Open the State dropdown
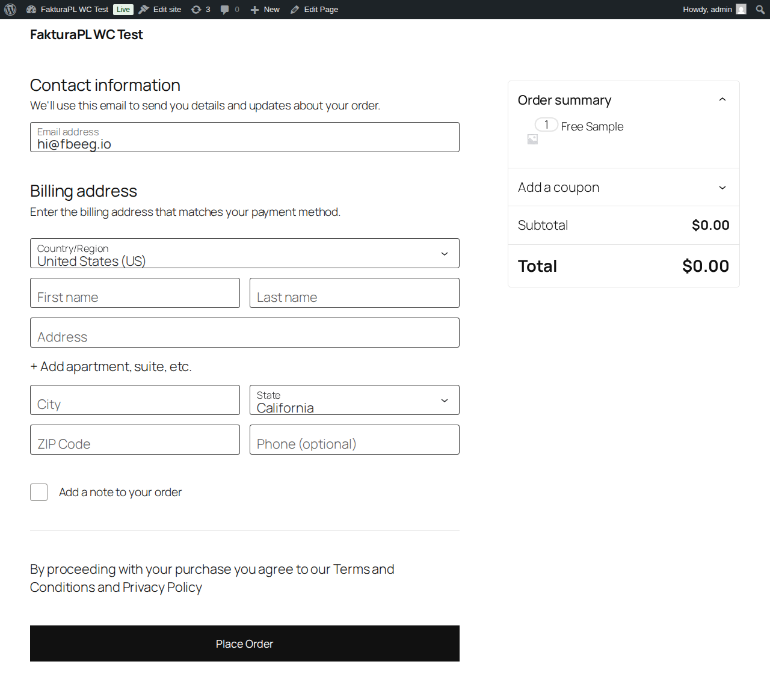Screen dimensions: 770x700 click(354, 401)
